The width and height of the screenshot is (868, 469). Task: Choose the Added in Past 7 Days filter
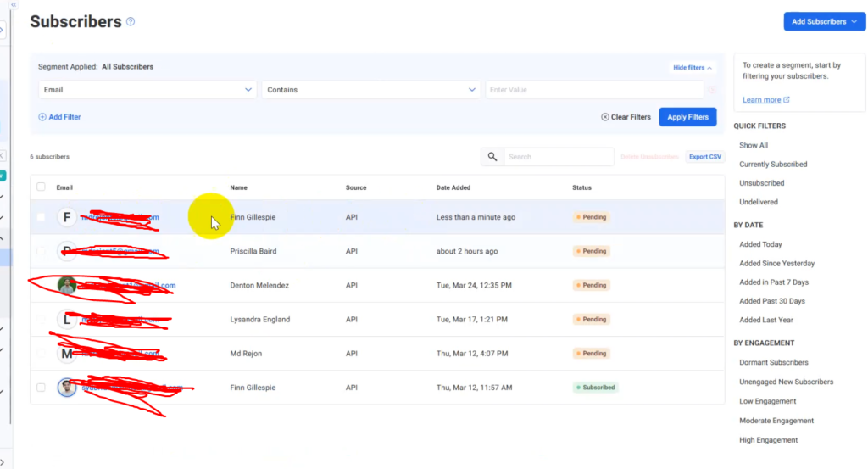[774, 282]
